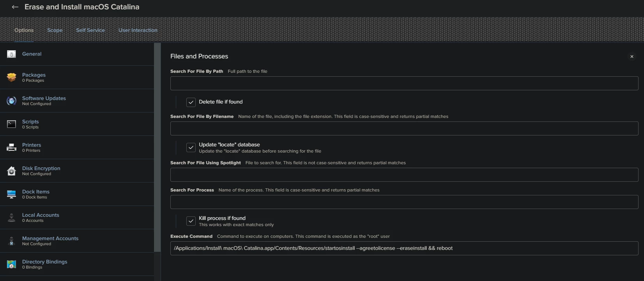Close the Files and Processes payload
The width and height of the screenshot is (644, 281).
(632, 57)
